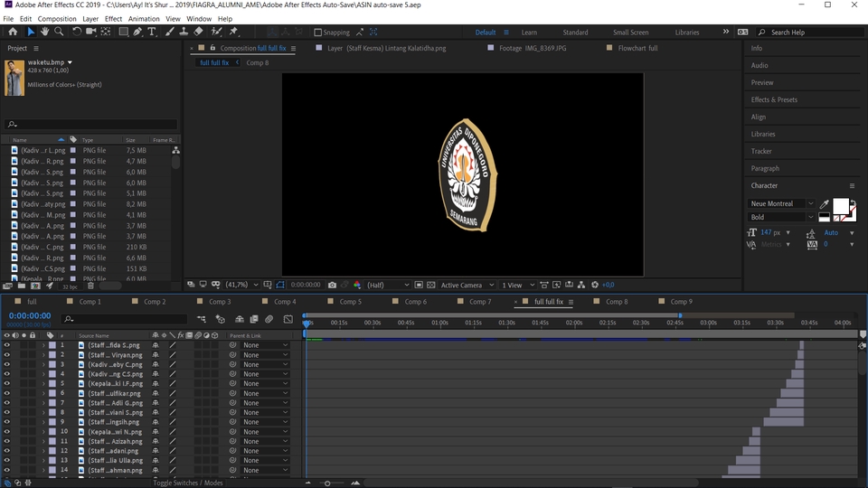Click the timeline zoom slider handle
Viewport: 868px width, 488px height.
tap(327, 483)
